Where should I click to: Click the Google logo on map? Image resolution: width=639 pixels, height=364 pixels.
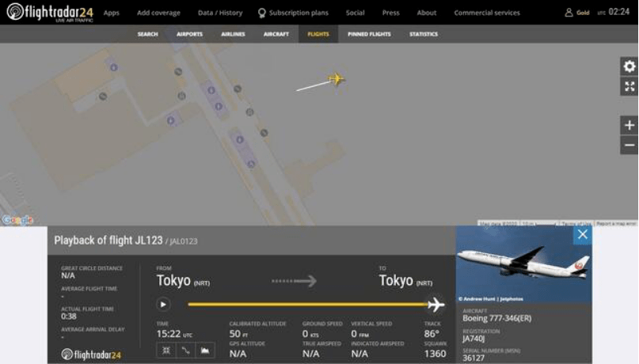[17, 220]
